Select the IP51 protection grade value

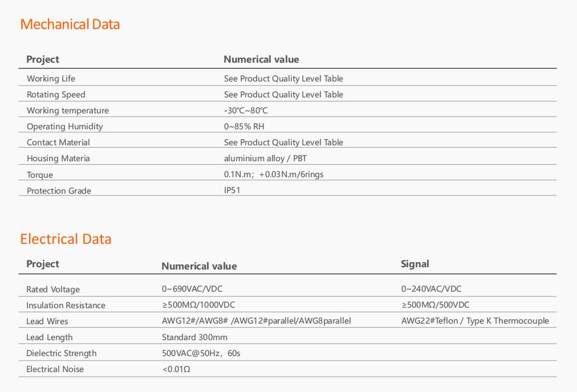[x=232, y=190]
